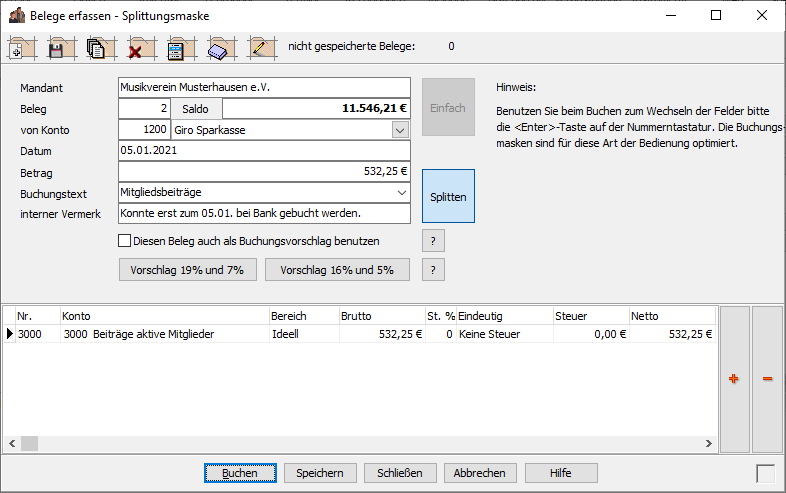This screenshot has height=493, width=786.
Task: Click the new document toolbar icon
Action: point(21,47)
